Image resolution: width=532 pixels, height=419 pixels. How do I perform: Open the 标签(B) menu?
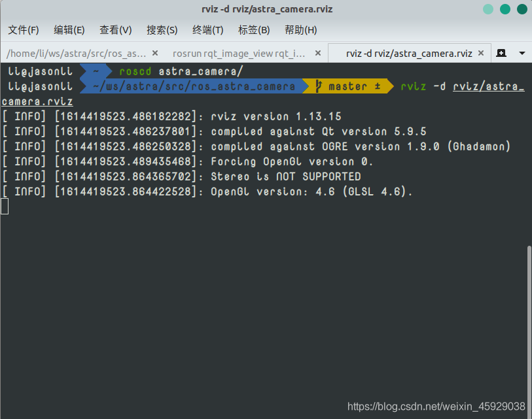point(254,30)
